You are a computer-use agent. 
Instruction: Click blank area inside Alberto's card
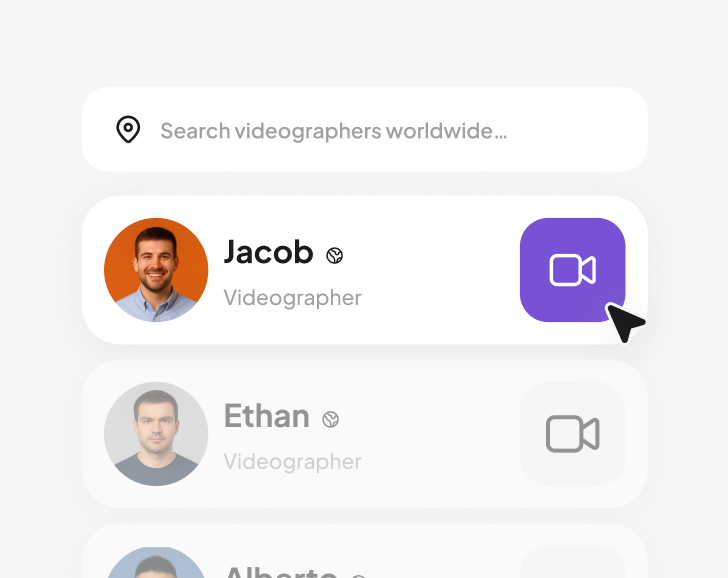pyautogui.click(x=441, y=557)
